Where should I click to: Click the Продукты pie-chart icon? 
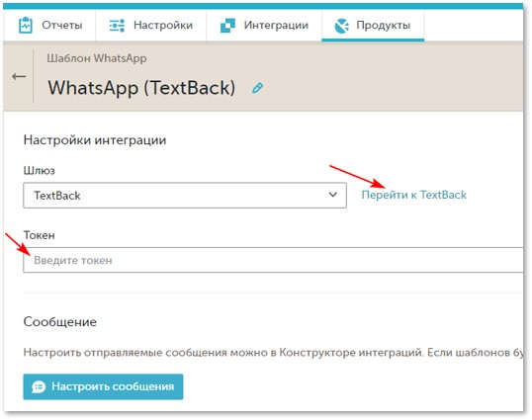point(341,26)
